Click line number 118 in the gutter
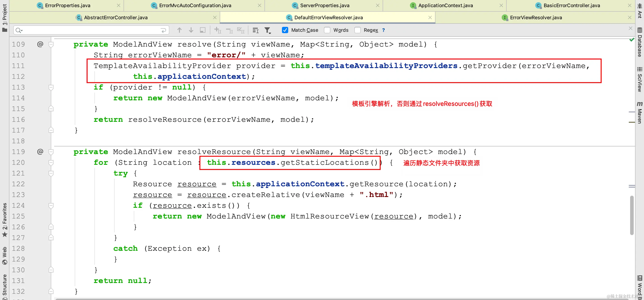 (x=19, y=141)
